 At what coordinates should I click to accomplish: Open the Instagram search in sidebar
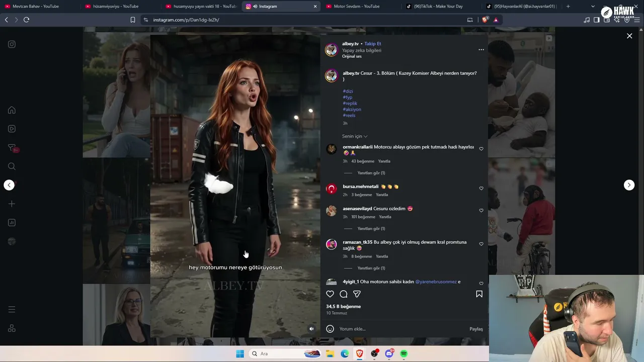12,166
